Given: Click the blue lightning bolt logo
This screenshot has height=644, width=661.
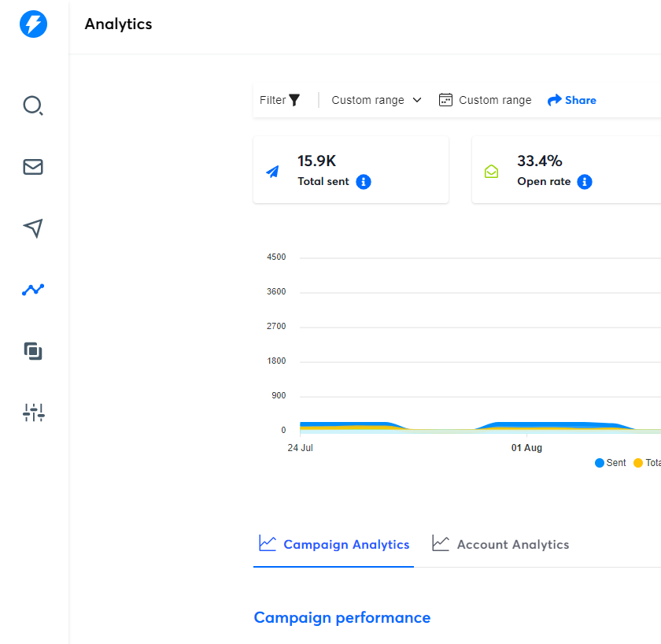Looking at the screenshot, I should coord(33,24).
